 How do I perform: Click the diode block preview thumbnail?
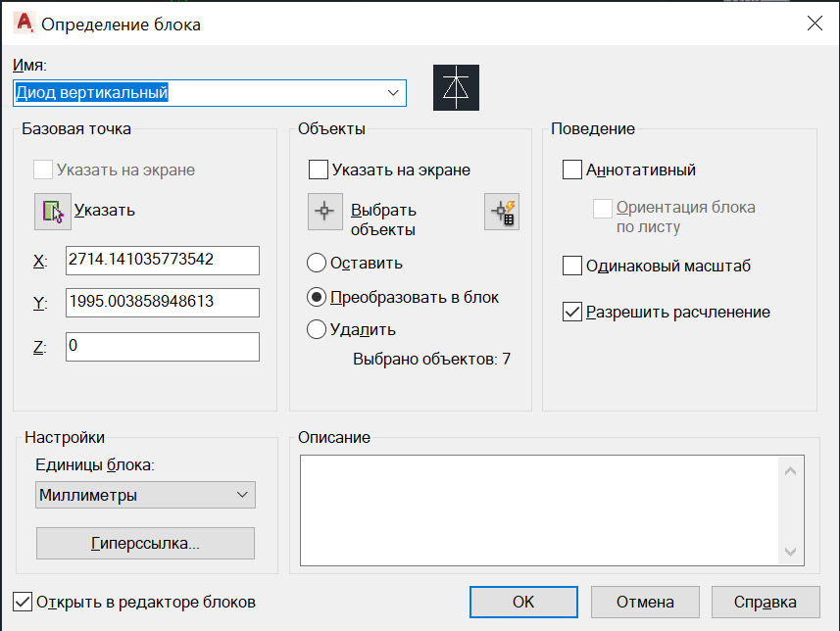(x=456, y=88)
